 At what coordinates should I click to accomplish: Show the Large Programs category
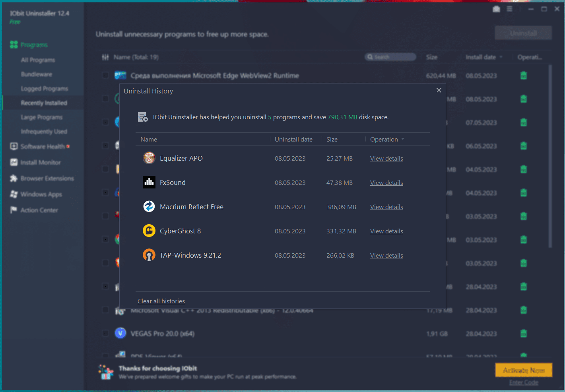coord(42,117)
